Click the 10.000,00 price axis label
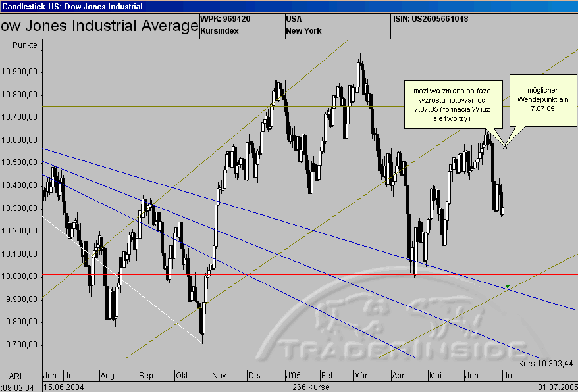The height and width of the screenshot is (392, 578). [19, 277]
